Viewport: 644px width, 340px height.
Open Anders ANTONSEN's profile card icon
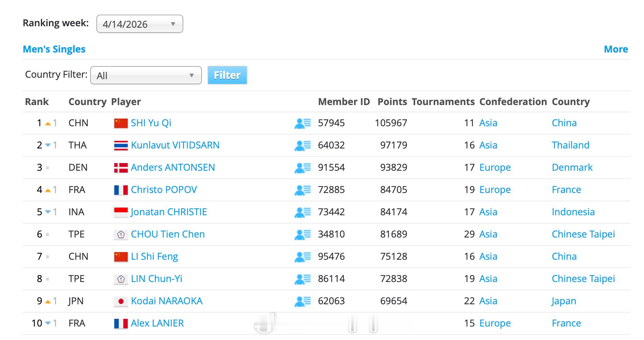pyautogui.click(x=303, y=168)
